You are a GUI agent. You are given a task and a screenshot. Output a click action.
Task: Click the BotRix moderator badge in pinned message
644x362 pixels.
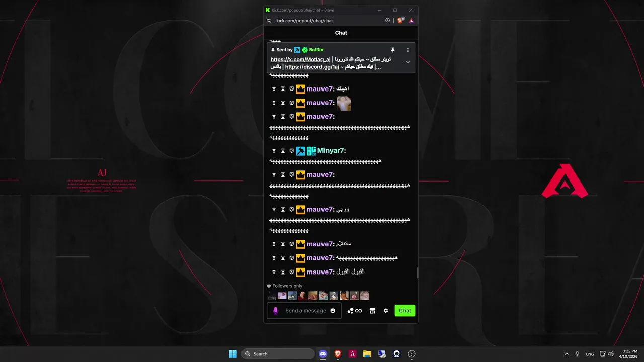coord(297,50)
